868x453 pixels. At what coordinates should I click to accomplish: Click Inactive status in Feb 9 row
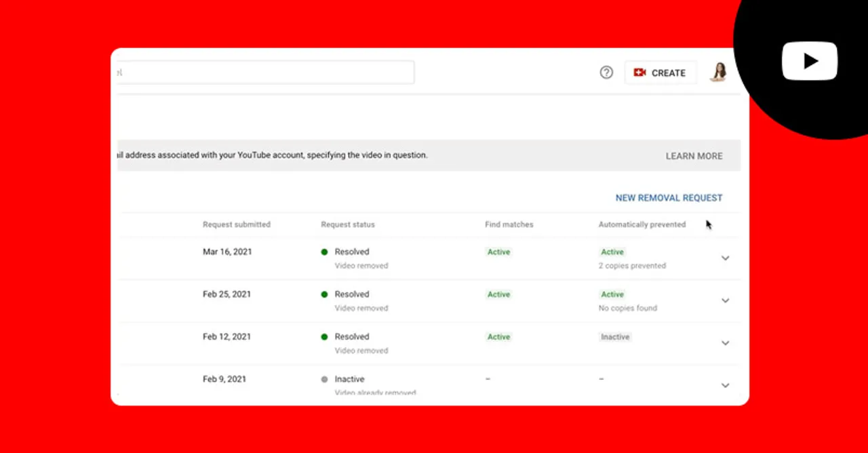point(349,379)
